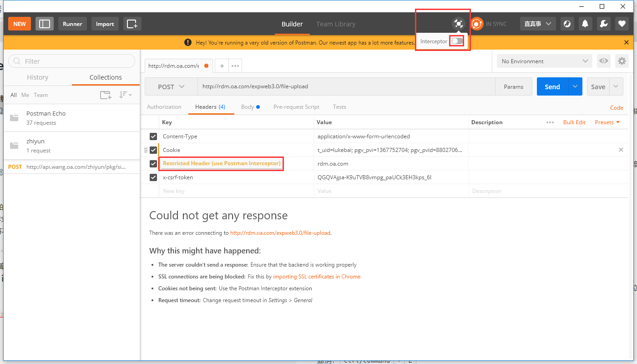Viewport: 637px width, 364px height.
Task: Uncheck the x-csrf-token header checkbox
Action: pos(153,177)
